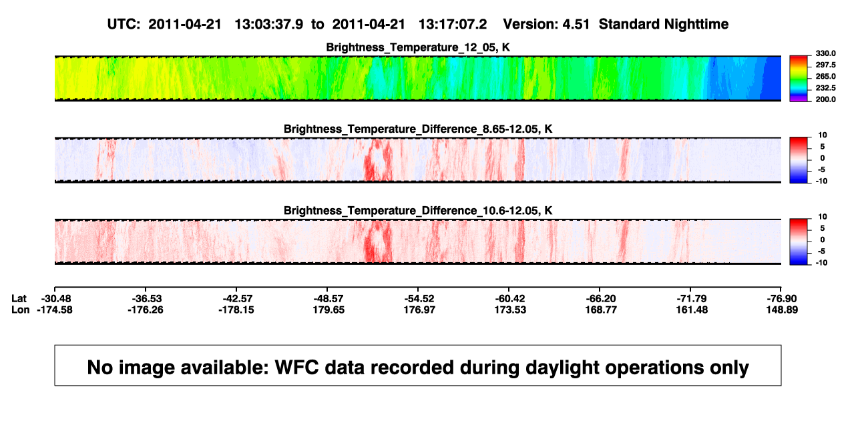Select the title 'Brightness_Temperature_Difference_8.65-12.05, K'
Viewport: 868px width, 445px height.
pyautogui.click(x=418, y=129)
